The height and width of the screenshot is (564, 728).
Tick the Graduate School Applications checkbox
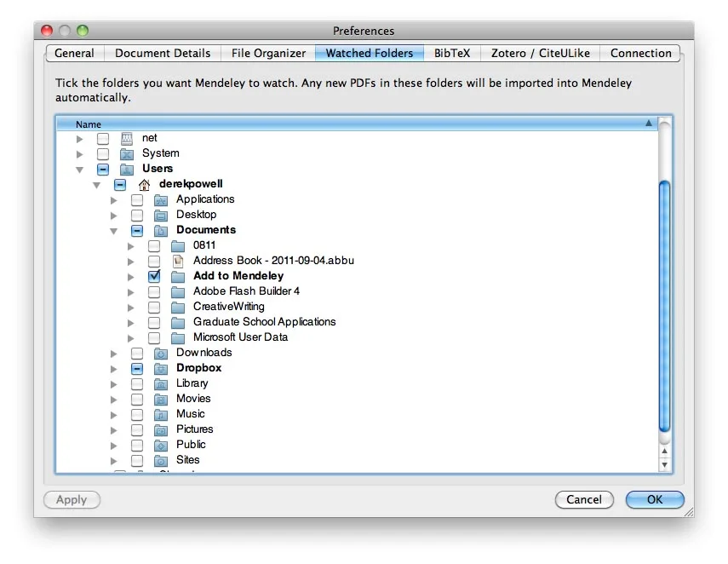coord(154,322)
